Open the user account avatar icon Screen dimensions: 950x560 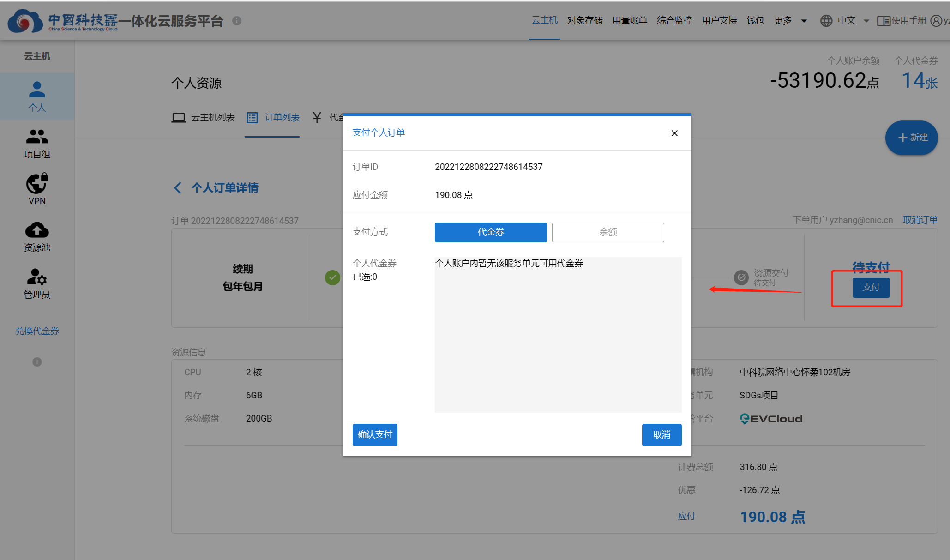tap(936, 21)
